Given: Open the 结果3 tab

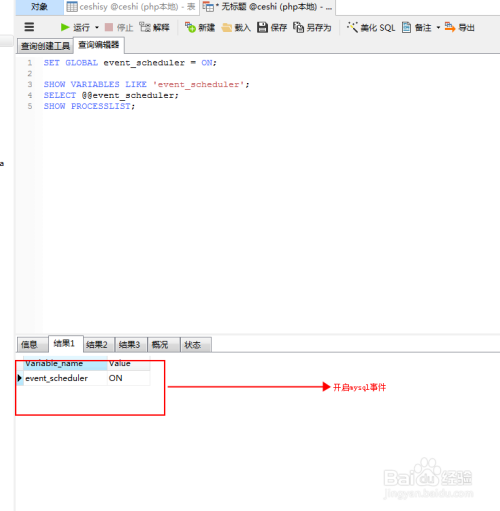Looking at the screenshot, I should (x=131, y=344).
